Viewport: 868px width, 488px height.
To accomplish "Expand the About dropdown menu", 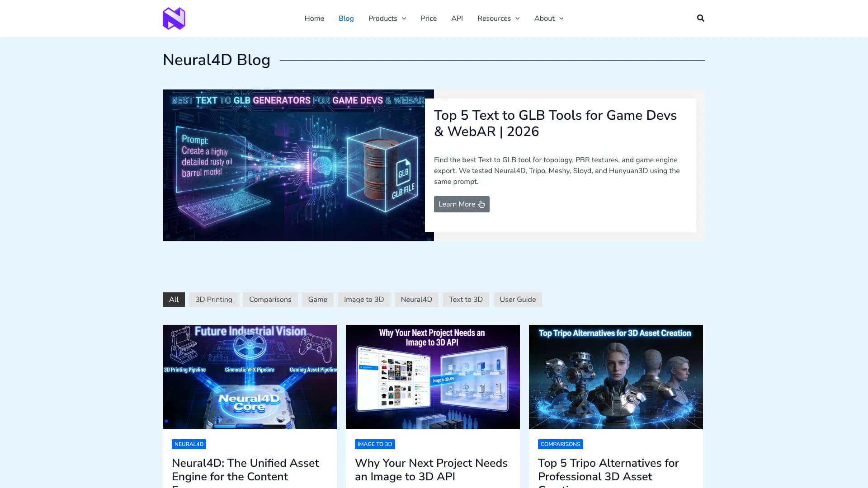I will 548,19.
